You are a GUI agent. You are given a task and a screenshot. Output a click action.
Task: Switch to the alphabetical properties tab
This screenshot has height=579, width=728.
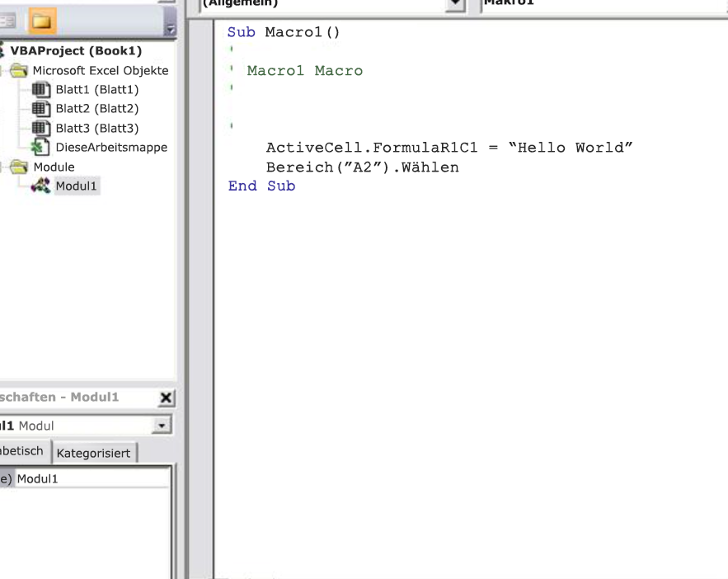(x=23, y=452)
